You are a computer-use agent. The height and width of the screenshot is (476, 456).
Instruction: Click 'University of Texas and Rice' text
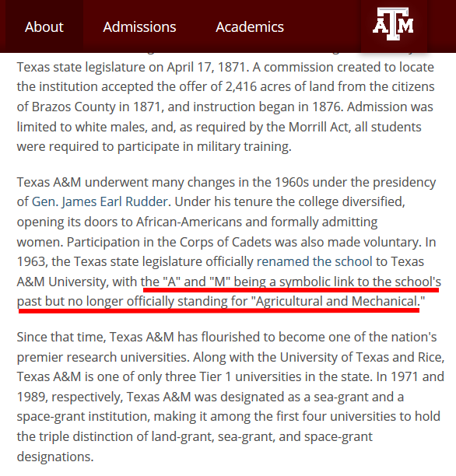(x=360, y=357)
